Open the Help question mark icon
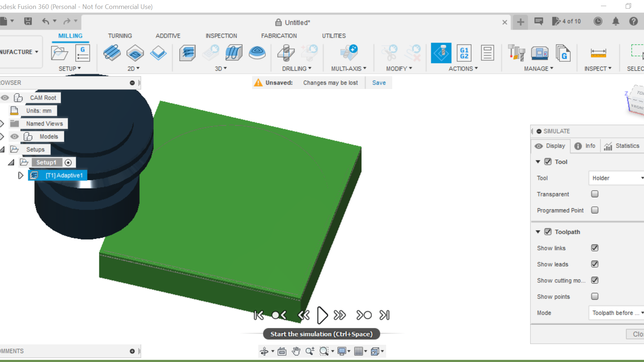This screenshot has height=362, width=644. (634, 21)
